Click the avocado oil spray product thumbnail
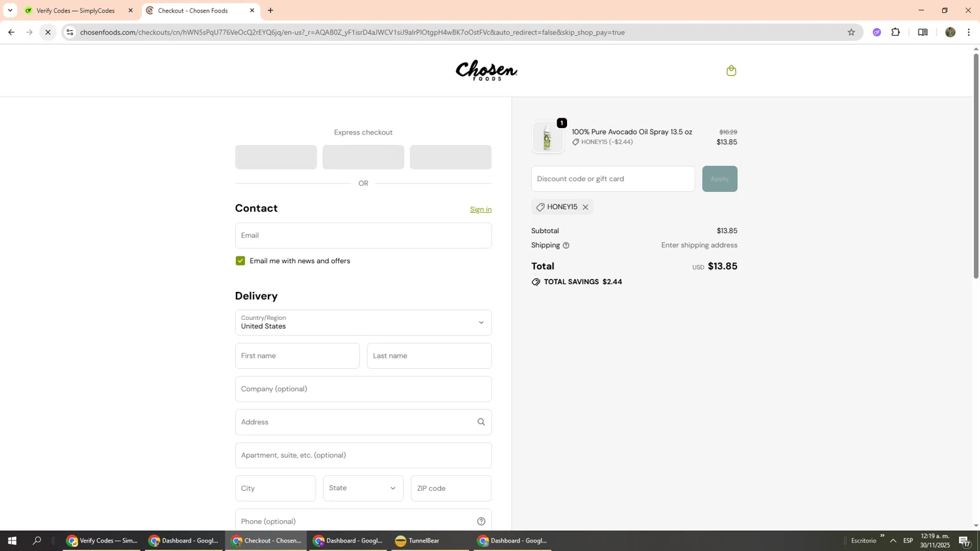This screenshot has width=980, height=551. [547, 137]
